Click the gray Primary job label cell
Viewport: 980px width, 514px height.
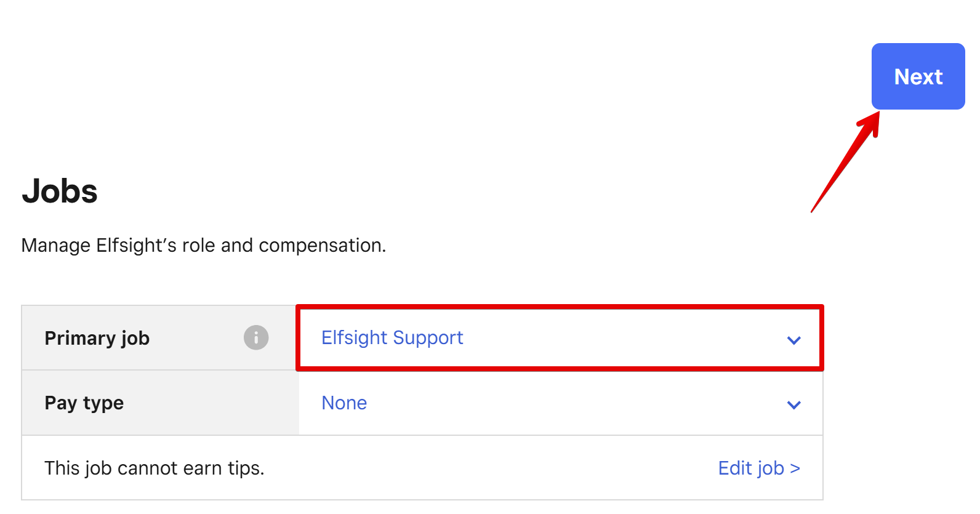[160, 338]
